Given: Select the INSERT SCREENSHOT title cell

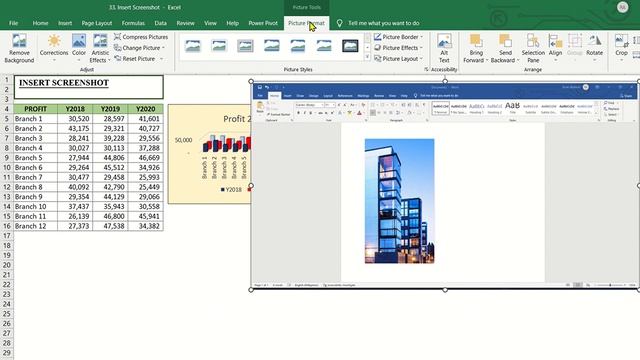Looking at the screenshot, I should click(89, 87).
